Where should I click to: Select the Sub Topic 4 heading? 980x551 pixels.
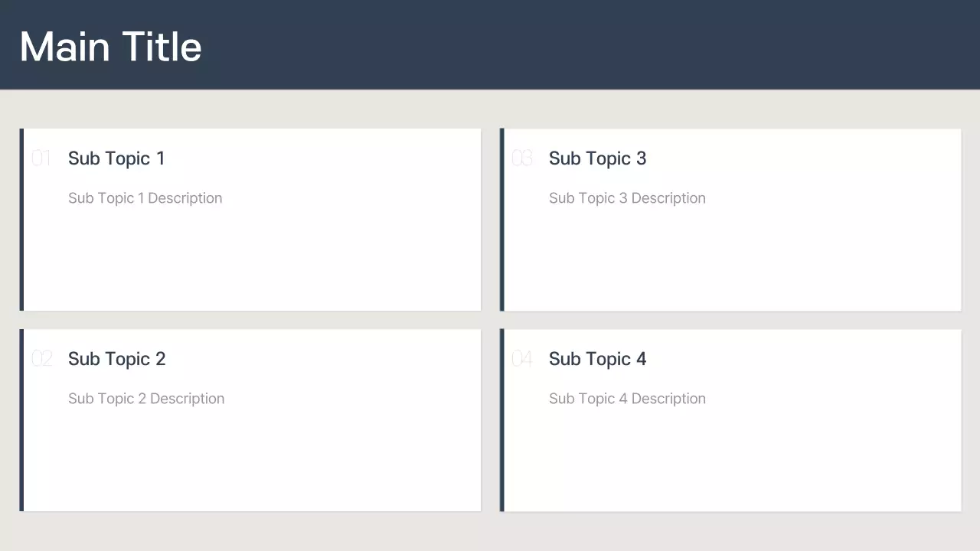click(597, 359)
